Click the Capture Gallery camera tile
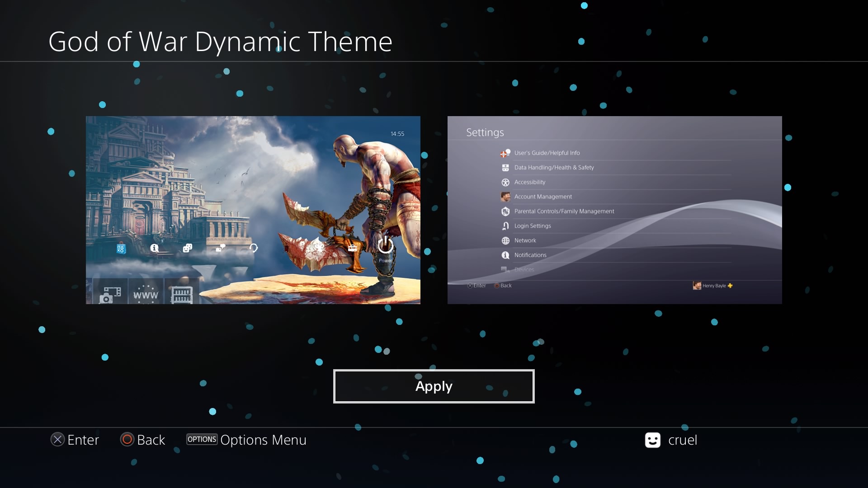The width and height of the screenshot is (868, 488). coord(110,294)
